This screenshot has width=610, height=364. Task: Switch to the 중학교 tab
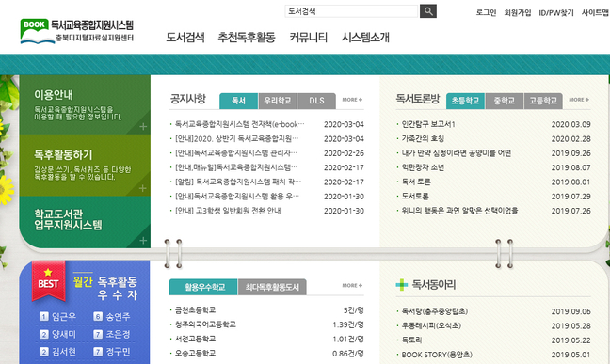tap(505, 101)
